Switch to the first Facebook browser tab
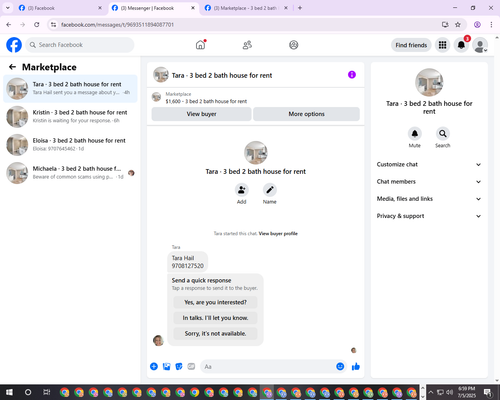Viewport: 500px width, 400px height. 60,8
